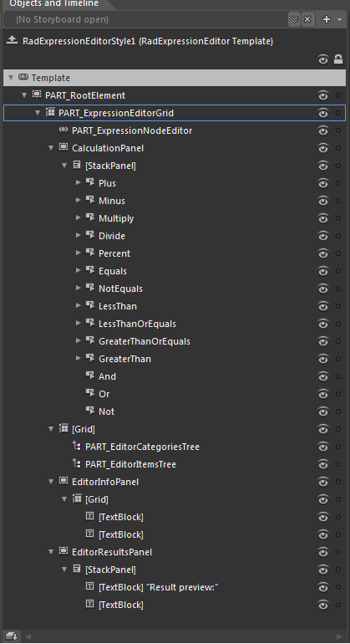
Task: Click the Multiply button type icon
Action: (90, 217)
